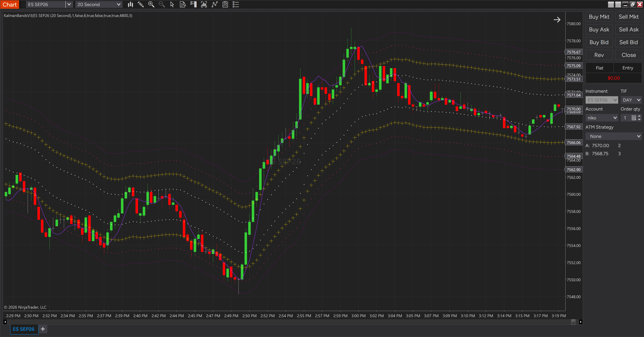Click the © 2026 NinjaTrader, LLC text
Image resolution: width=644 pixels, height=337 pixels.
point(25,307)
